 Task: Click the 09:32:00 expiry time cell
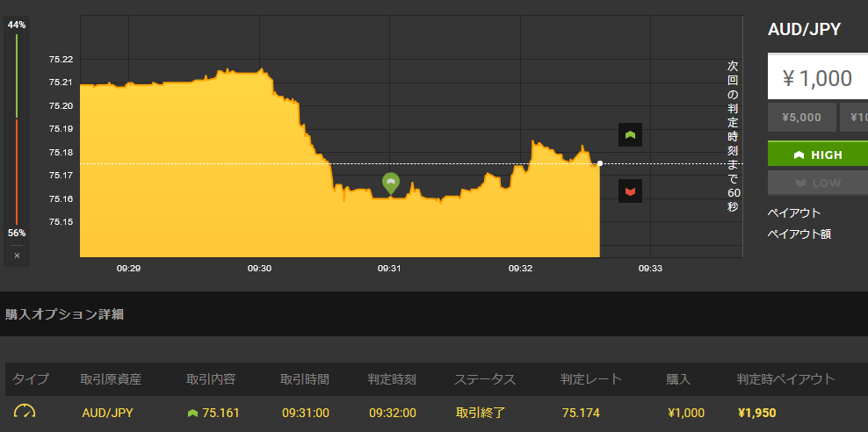[393, 413]
